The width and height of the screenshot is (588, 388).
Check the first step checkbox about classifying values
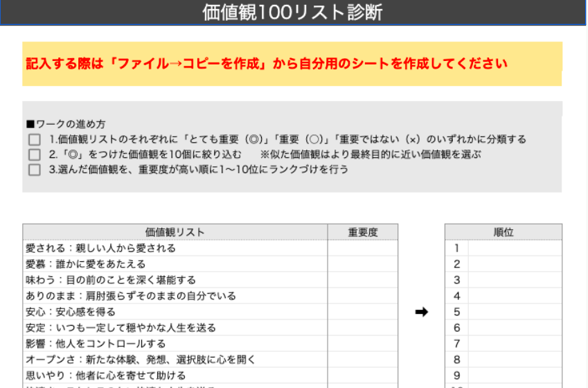click(35, 140)
